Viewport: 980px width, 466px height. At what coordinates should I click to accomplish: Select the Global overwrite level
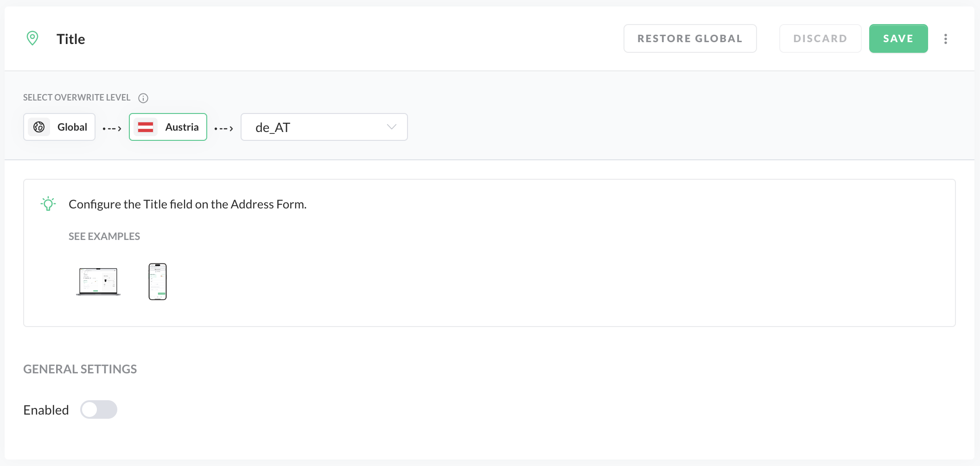tap(59, 127)
